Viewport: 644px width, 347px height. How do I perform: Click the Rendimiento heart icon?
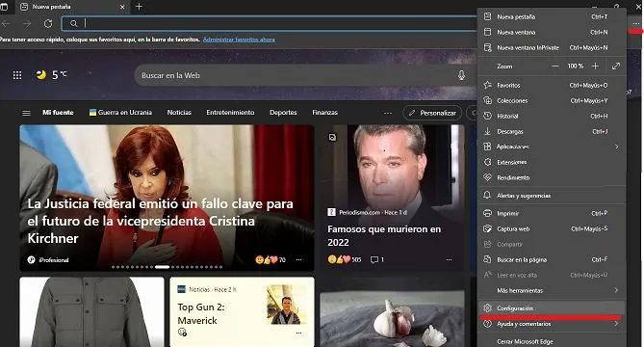click(487, 177)
